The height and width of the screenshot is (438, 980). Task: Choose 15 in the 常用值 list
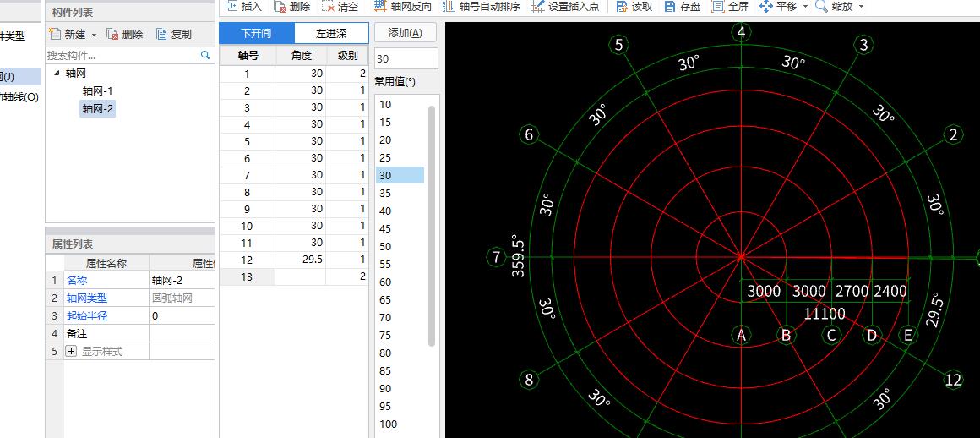click(x=400, y=122)
